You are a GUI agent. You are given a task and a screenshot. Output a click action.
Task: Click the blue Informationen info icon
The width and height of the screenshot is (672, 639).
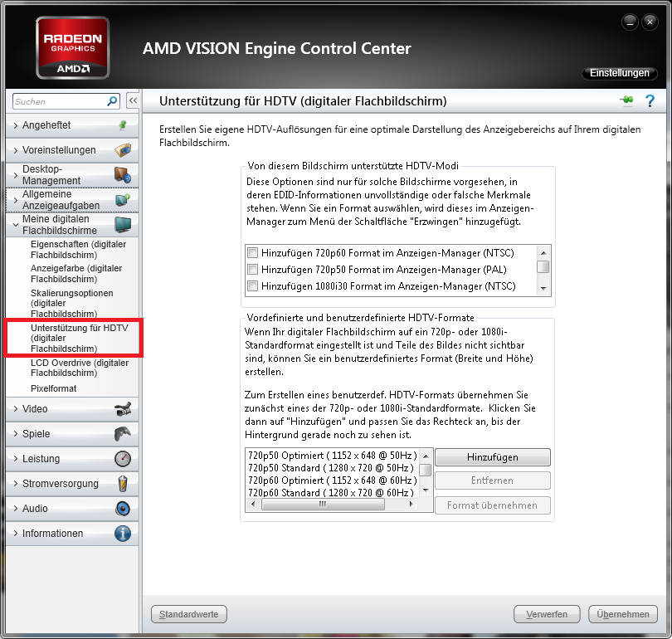point(123,533)
